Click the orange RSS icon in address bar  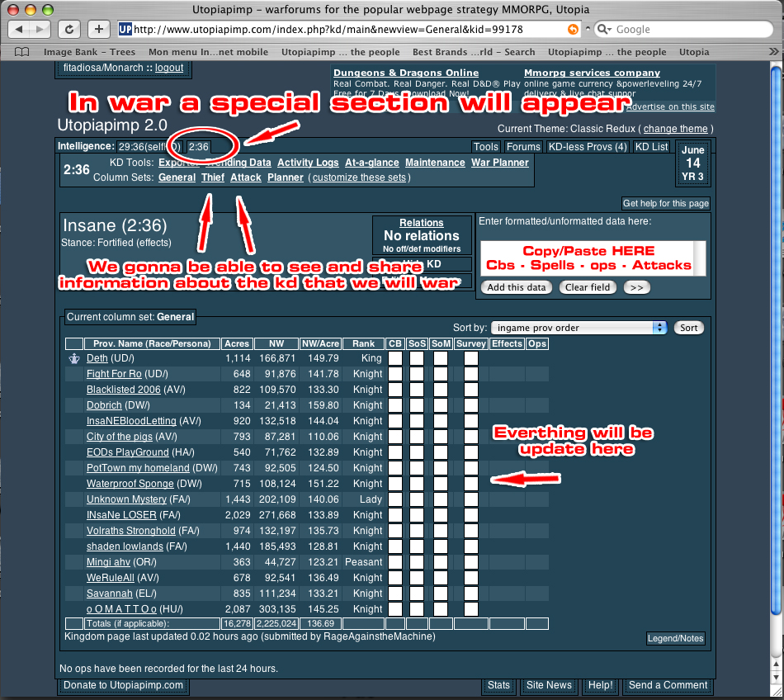pyautogui.click(x=573, y=30)
